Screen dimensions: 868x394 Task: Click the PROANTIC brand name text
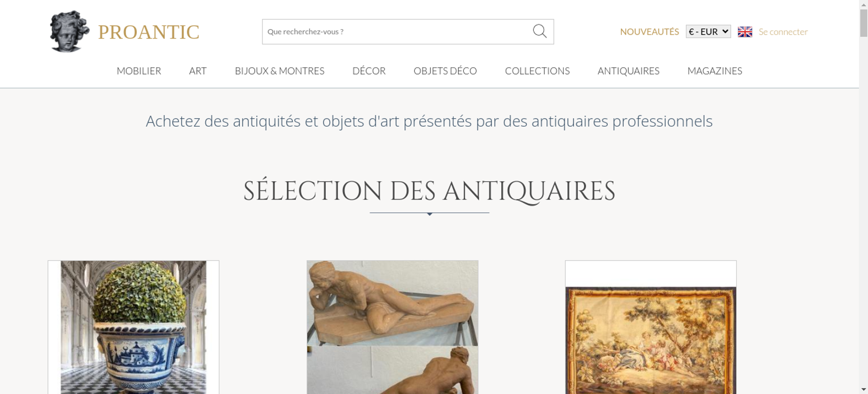pos(148,32)
